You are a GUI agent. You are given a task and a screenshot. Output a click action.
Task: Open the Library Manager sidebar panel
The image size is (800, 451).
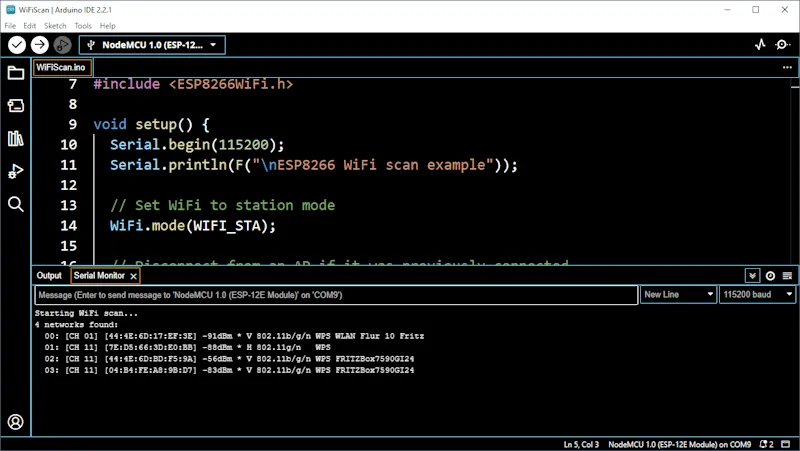click(x=16, y=139)
